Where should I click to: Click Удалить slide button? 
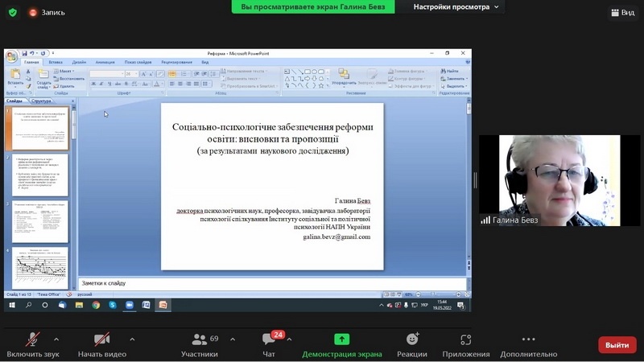coord(64,86)
